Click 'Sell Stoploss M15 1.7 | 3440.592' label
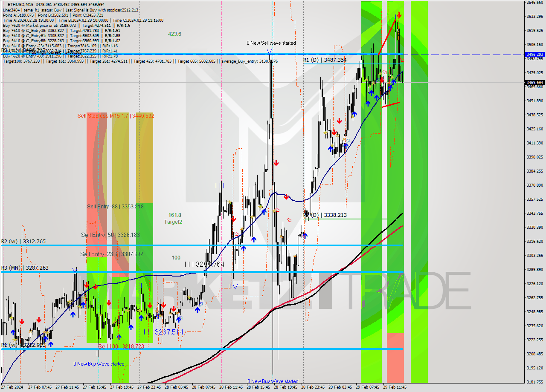Image resolution: width=546 pixels, height=392 pixels. point(116,115)
